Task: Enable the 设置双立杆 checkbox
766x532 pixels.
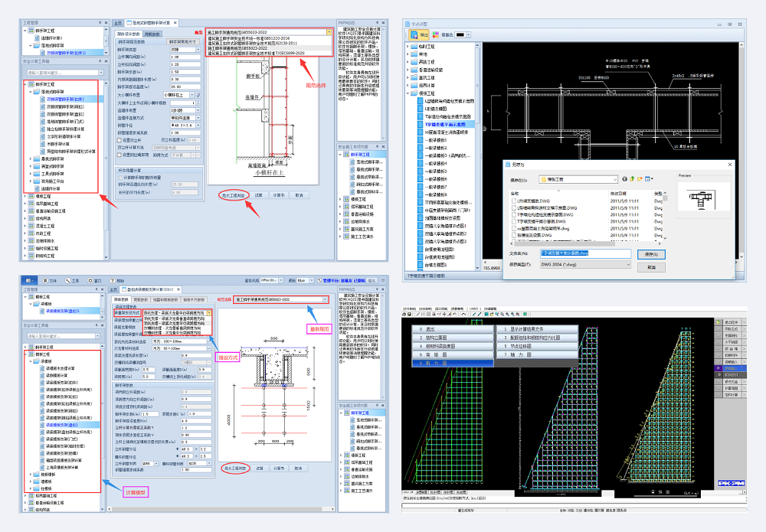Action: (119, 140)
